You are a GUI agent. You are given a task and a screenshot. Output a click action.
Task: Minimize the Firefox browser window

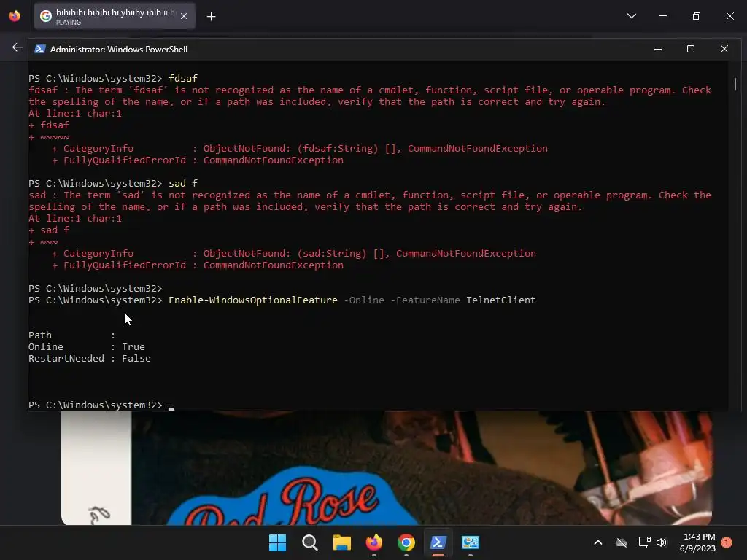pos(662,16)
